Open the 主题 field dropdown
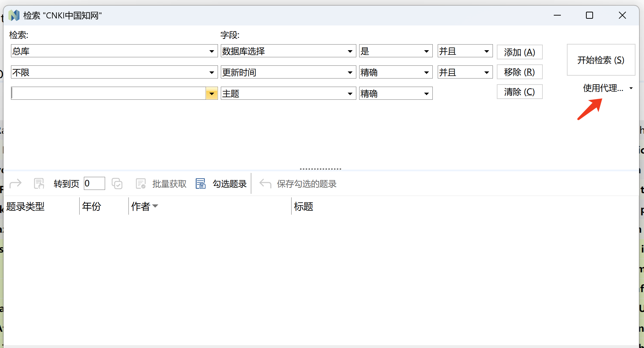The width and height of the screenshot is (644, 348). point(350,94)
